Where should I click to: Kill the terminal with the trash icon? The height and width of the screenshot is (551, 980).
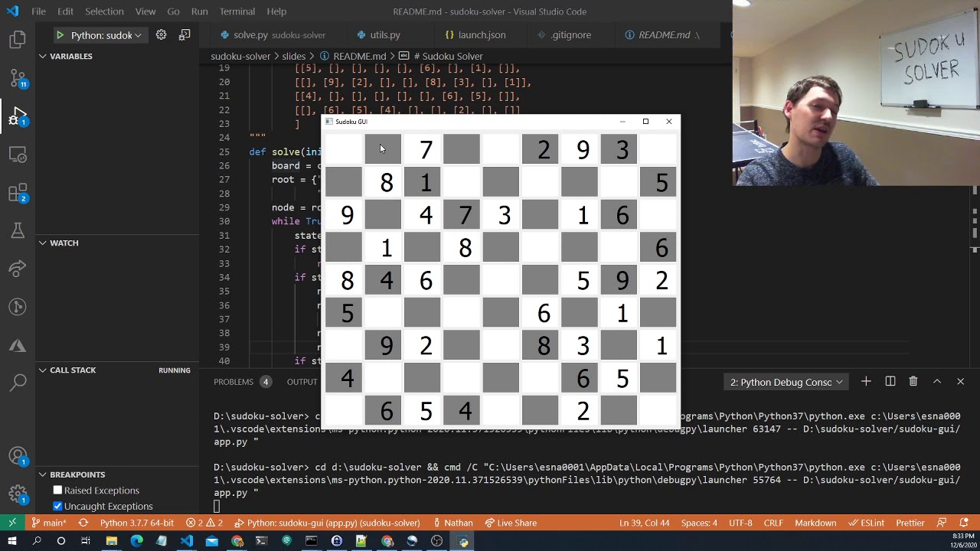point(913,381)
